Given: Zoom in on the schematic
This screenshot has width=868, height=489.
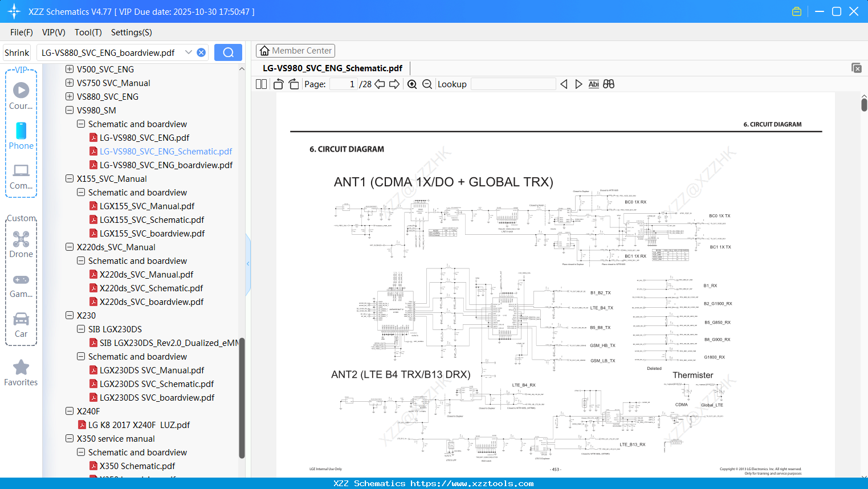Looking at the screenshot, I should [411, 84].
